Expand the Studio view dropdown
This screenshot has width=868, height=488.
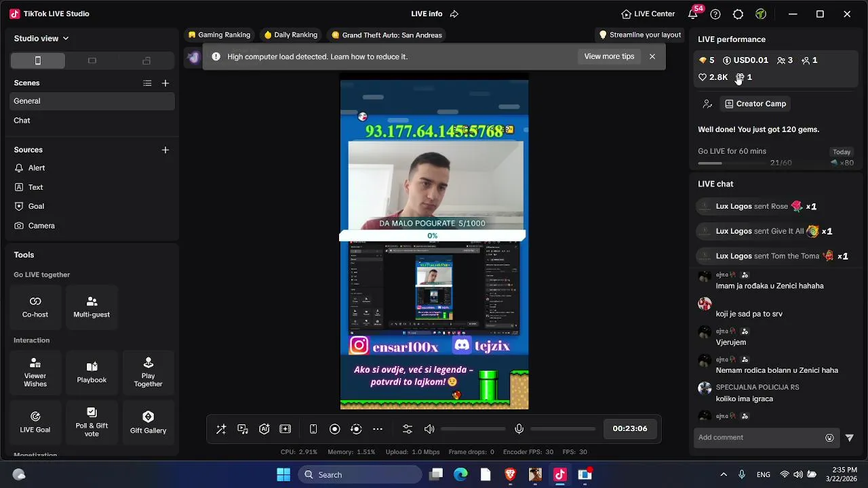click(x=41, y=39)
